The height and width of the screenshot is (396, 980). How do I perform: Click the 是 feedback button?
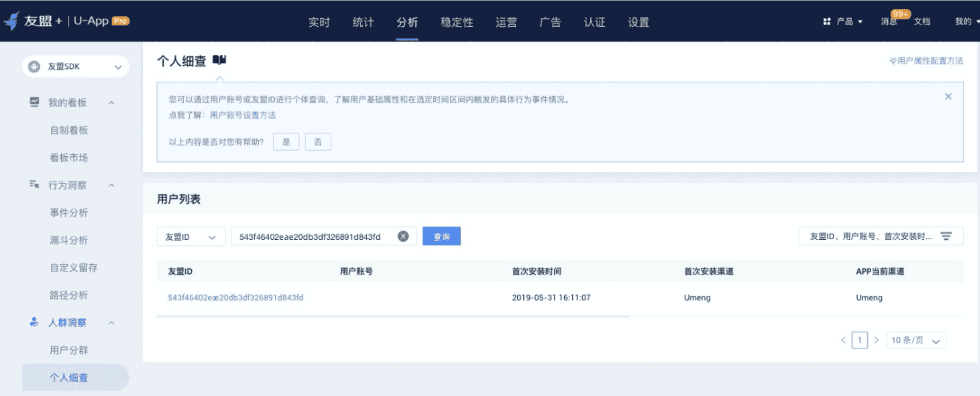coord(286,142)
